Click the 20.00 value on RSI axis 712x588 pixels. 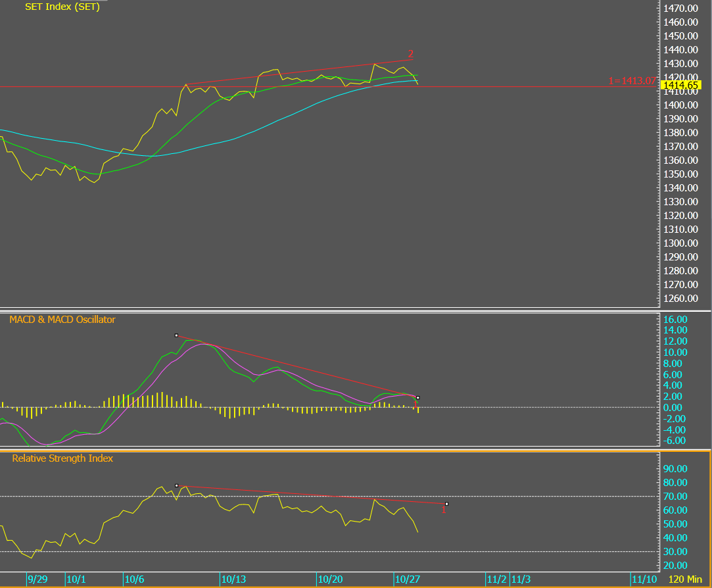[x=675, y=566]
